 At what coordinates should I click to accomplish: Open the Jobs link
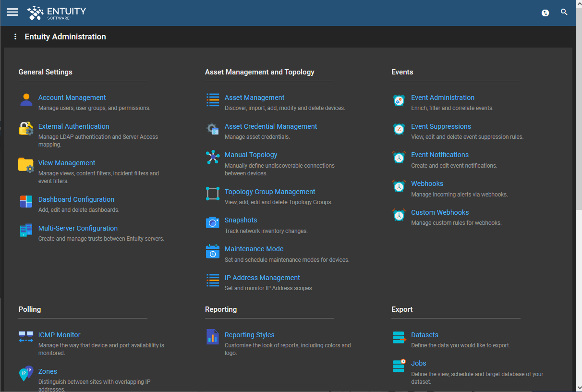419,363
